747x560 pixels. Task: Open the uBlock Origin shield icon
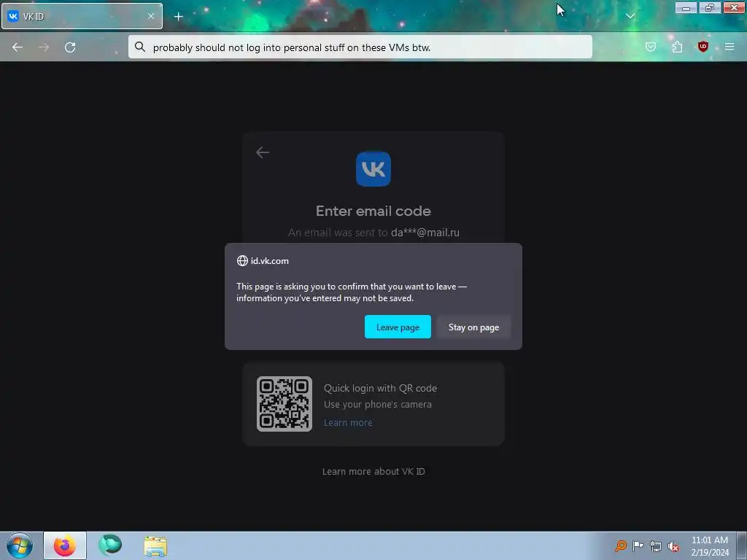click(x=703, y=47)
